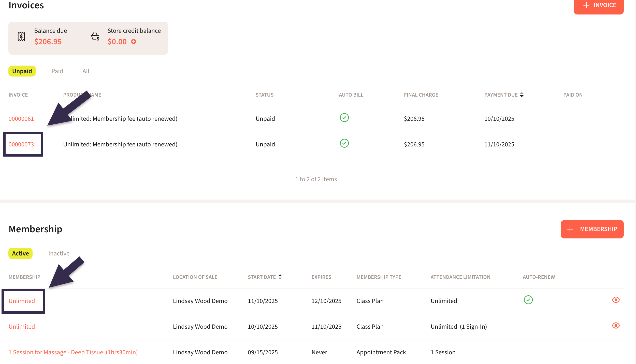Select the Unpaid invoices filter
636x364 pixels.
point(22,71)
